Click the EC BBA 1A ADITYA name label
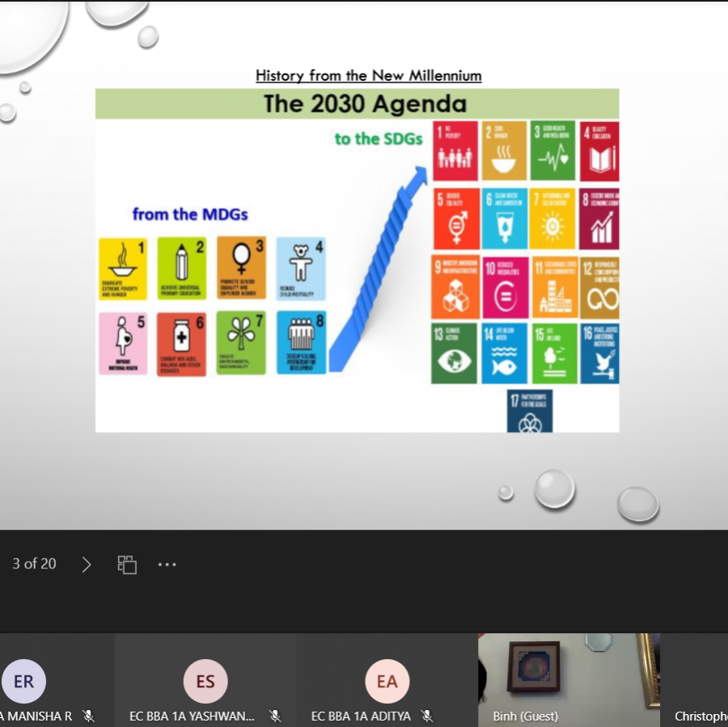This screenshot has width=728, height=727. pos(361,716)
